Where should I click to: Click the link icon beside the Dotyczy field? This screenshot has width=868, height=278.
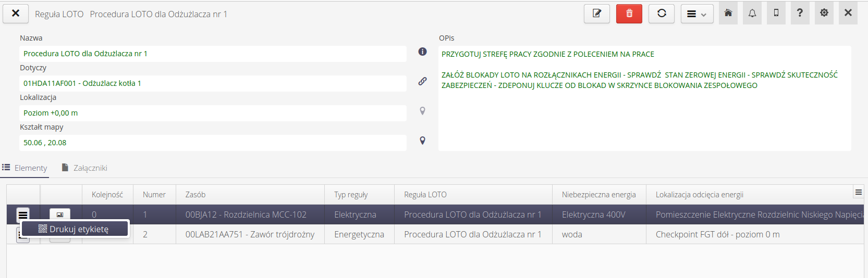click(422, 81)
